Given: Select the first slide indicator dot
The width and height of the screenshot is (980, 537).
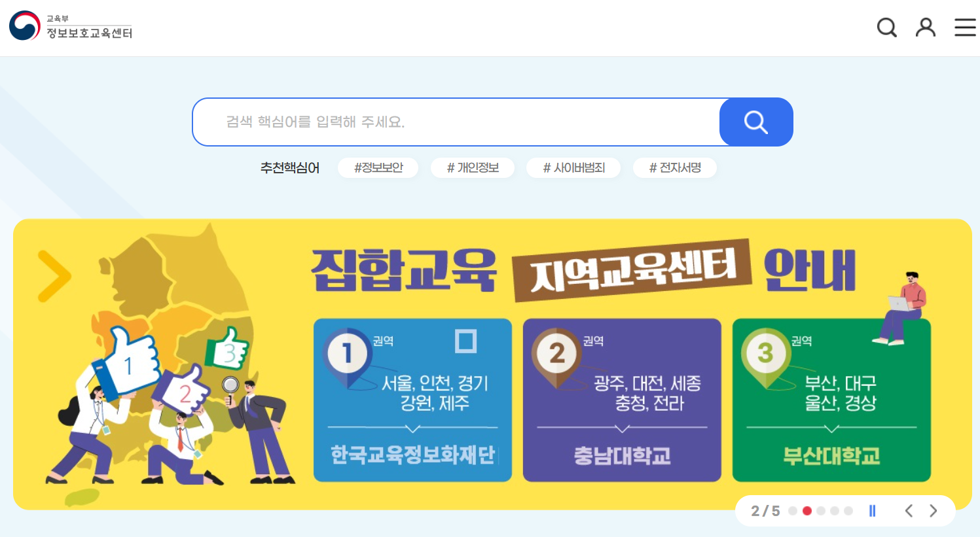Looking at the screenshot, I should pyautogui.click(x=793, y=511).
